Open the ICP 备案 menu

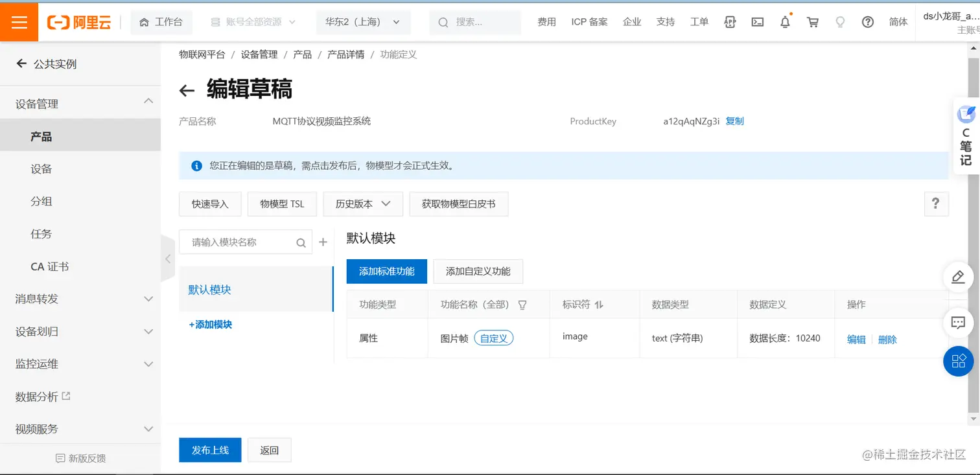pos(589,22)
